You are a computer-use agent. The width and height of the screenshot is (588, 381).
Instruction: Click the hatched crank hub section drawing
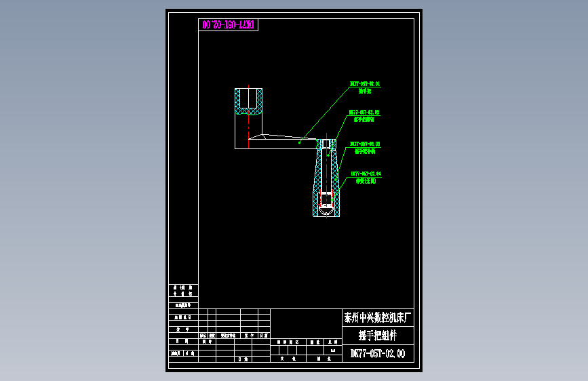click(248, 101)
